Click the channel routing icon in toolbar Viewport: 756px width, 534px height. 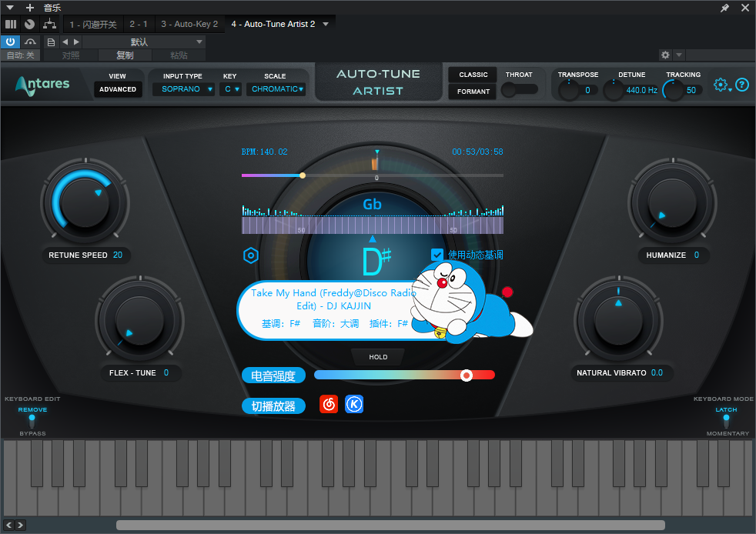[49, 24]
